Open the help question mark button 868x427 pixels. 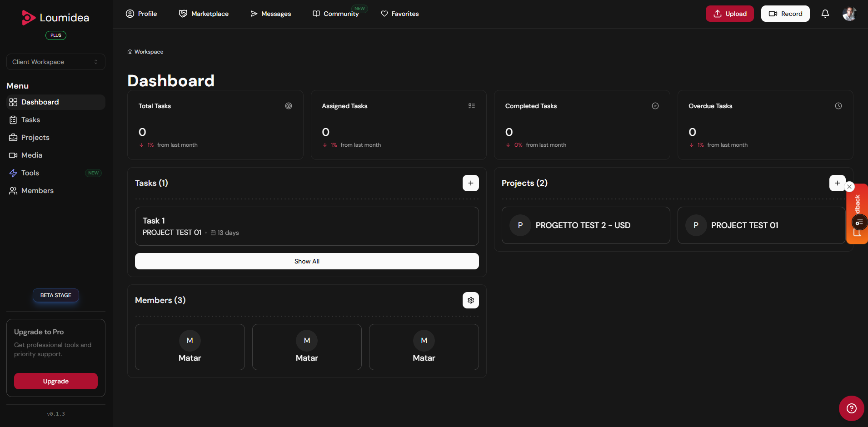pyautogui.click(x=852, y=408)
